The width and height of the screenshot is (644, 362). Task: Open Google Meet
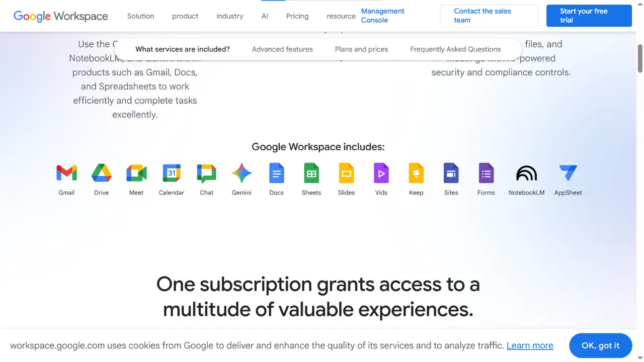coord(136,173)
